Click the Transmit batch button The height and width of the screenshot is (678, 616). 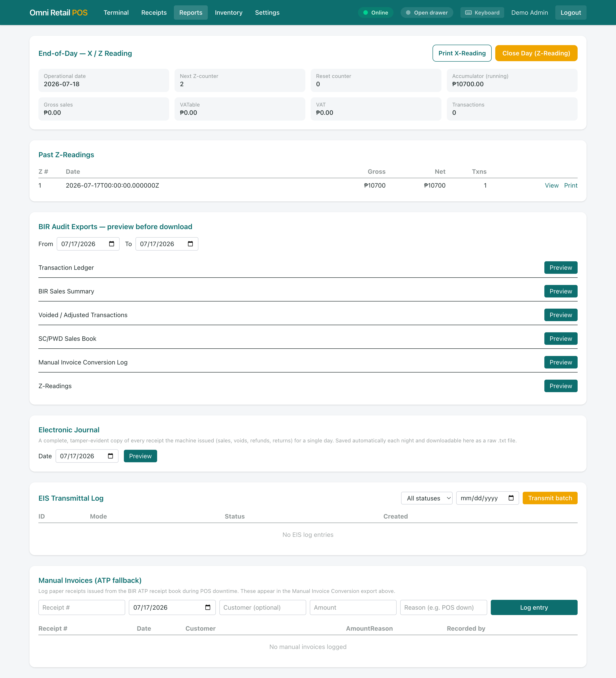550,498
